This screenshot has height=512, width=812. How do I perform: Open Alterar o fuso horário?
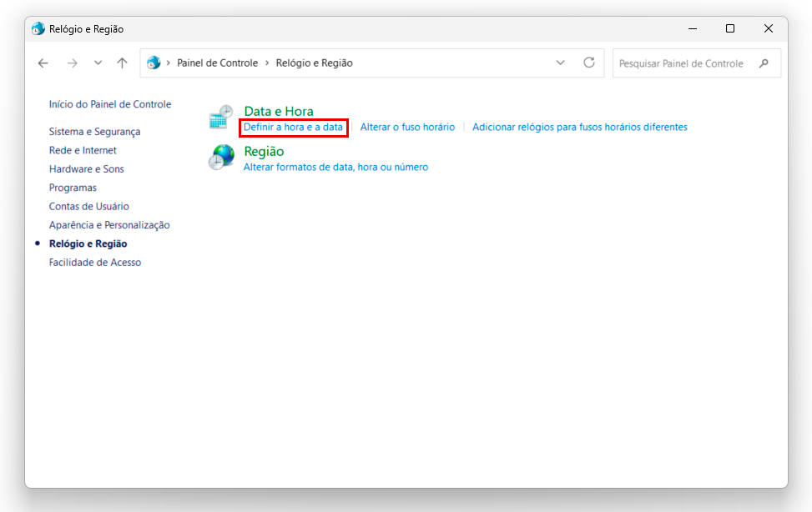(407, 128)
